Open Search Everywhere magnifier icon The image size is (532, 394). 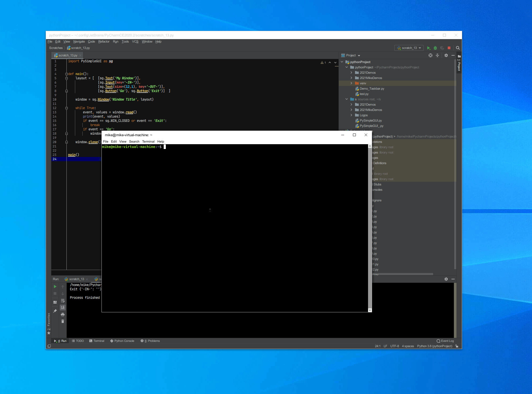tap(458, 48)
